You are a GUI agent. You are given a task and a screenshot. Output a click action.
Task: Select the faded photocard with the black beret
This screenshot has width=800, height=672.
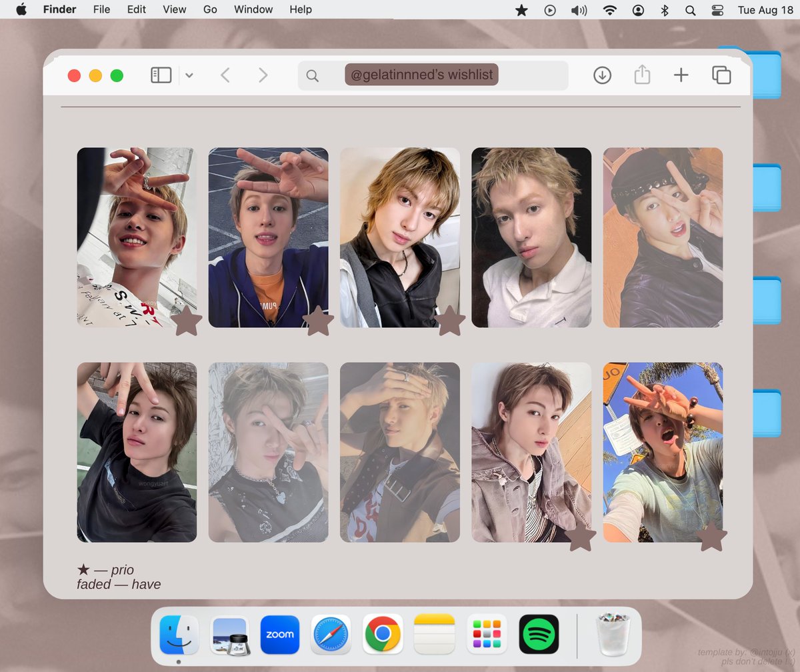[x=663, y=237]
